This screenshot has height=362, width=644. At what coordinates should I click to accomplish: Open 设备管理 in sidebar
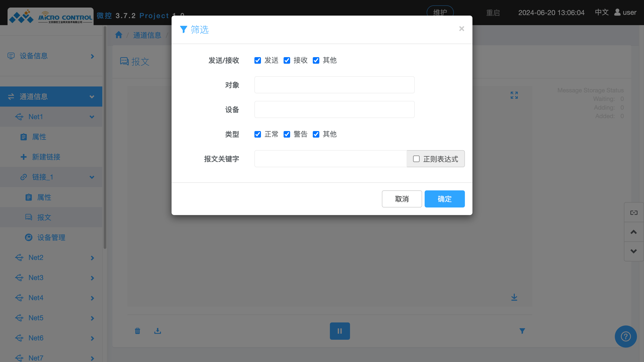(51, 237)
